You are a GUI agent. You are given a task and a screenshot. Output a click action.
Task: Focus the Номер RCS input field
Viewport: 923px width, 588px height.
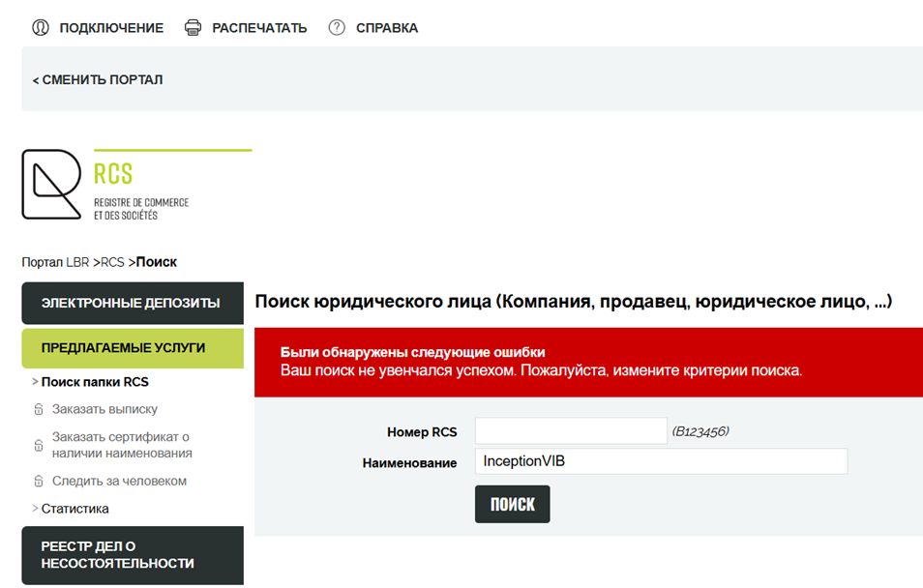[571, 431]
